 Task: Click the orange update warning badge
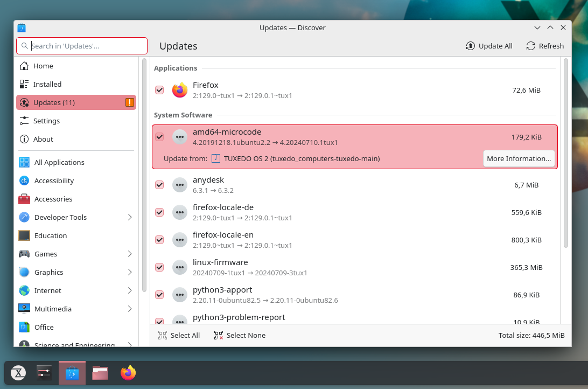pos(129,102)
